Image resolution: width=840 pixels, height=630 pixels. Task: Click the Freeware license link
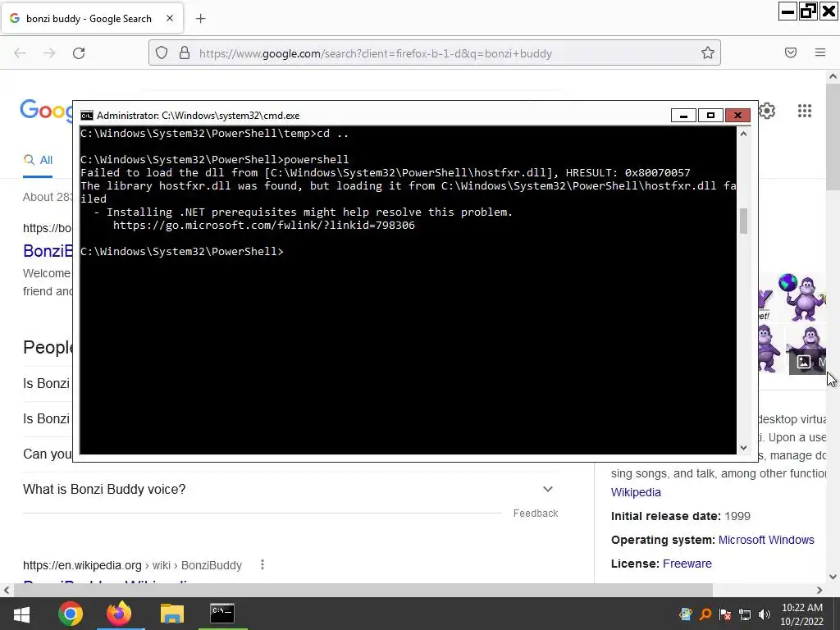[x=687, y=564]
